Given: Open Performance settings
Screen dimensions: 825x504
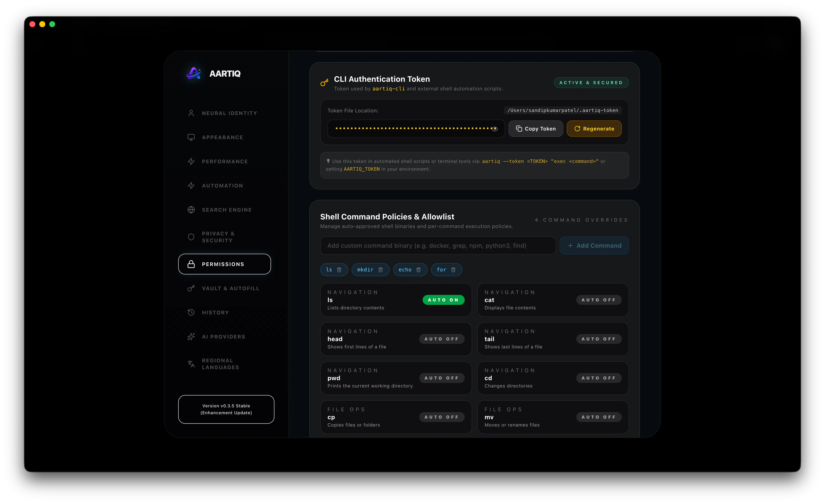Looking at the screenshot, I should (224, 161).
